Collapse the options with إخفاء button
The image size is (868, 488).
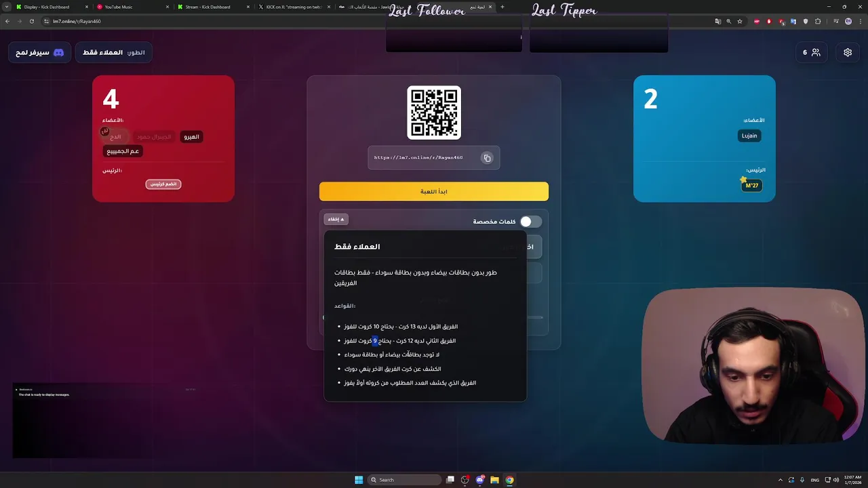click(x=336, y=219)
